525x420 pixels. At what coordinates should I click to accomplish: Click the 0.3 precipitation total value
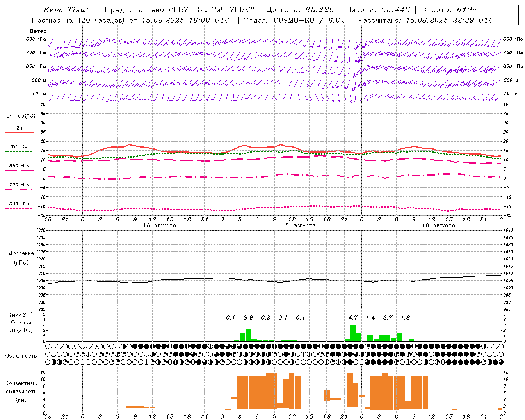coord(266,317)
